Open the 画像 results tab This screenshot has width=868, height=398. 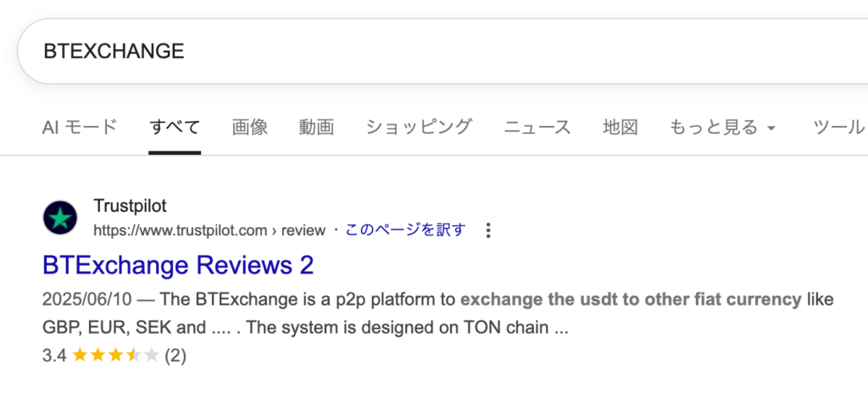250,128
